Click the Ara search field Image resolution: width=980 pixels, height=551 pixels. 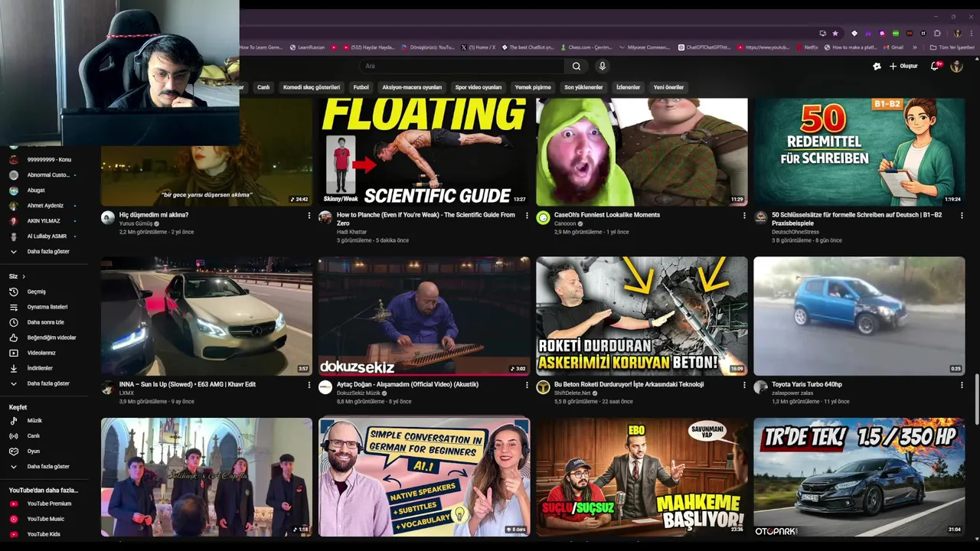(462, 66)
